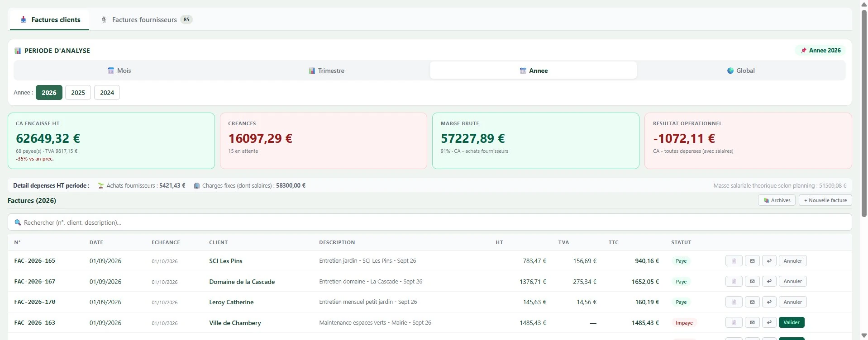Select year 2024 filter
Screen dimensions: 868x340
pyautogui.click(x=107, y=93)
